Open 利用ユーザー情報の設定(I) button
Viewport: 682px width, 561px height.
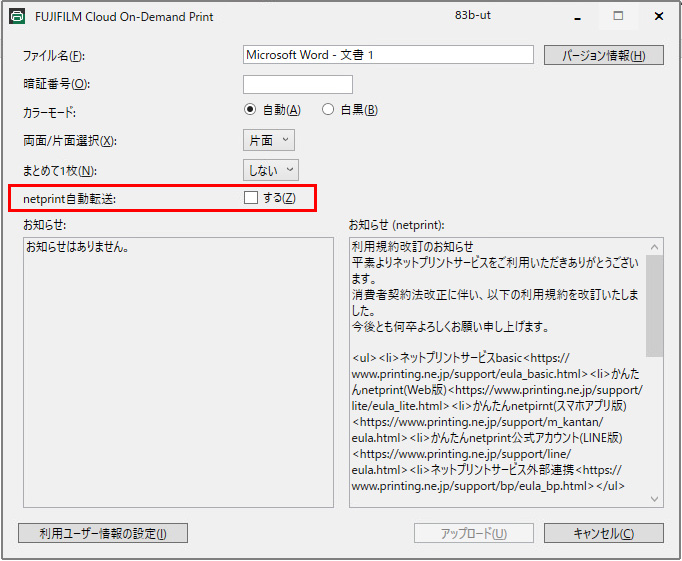click(103, 533)
